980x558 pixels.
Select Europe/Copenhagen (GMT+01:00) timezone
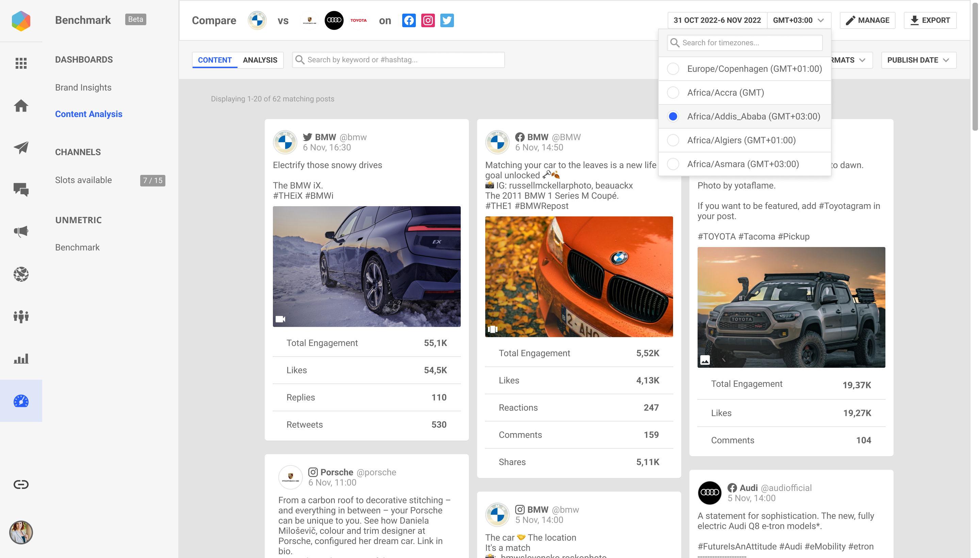[x=745, y=69]
